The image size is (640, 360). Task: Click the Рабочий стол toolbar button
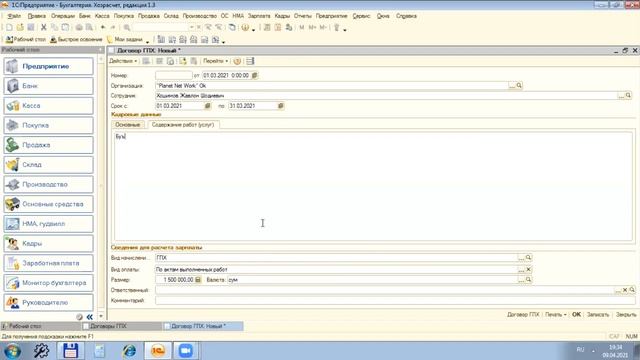click(x=26, y=40)
